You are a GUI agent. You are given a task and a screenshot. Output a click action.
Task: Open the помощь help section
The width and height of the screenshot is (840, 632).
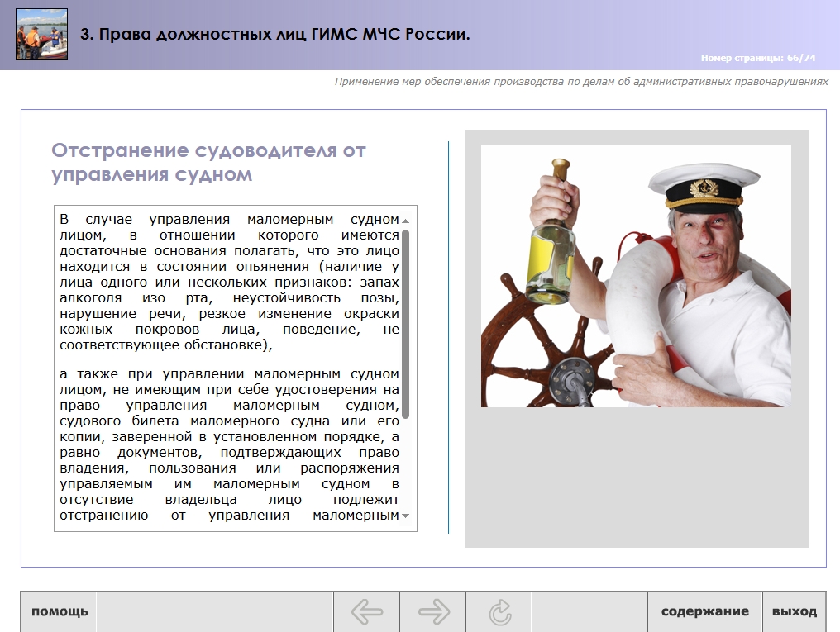[60, 612]
